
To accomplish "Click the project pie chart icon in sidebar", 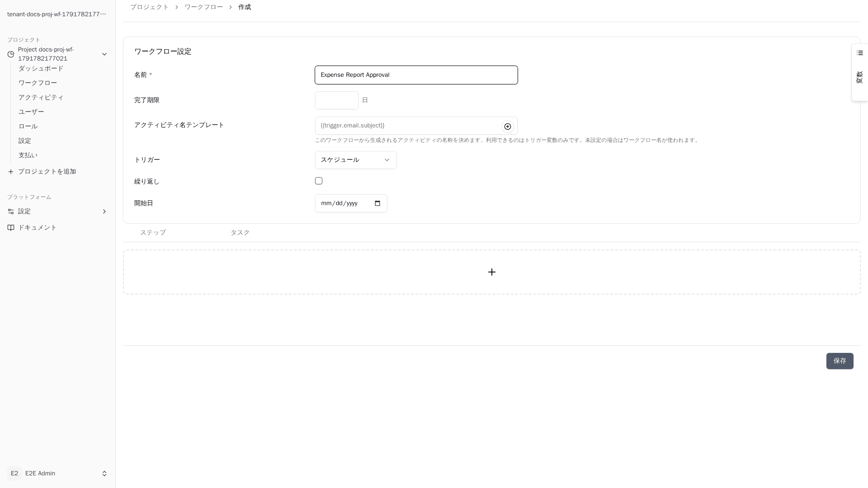I will click(11, 54).
